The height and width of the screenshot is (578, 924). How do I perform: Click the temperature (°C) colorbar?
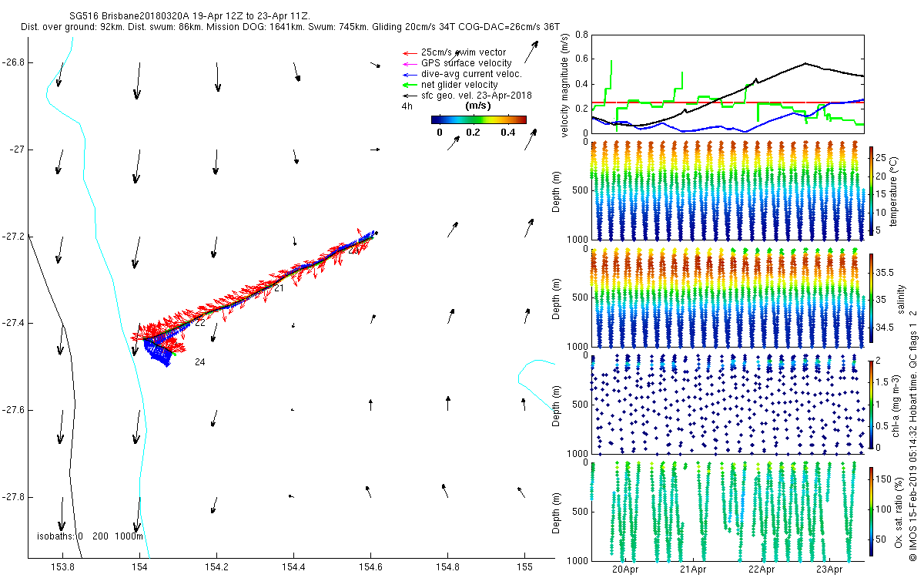coord(871,190)
